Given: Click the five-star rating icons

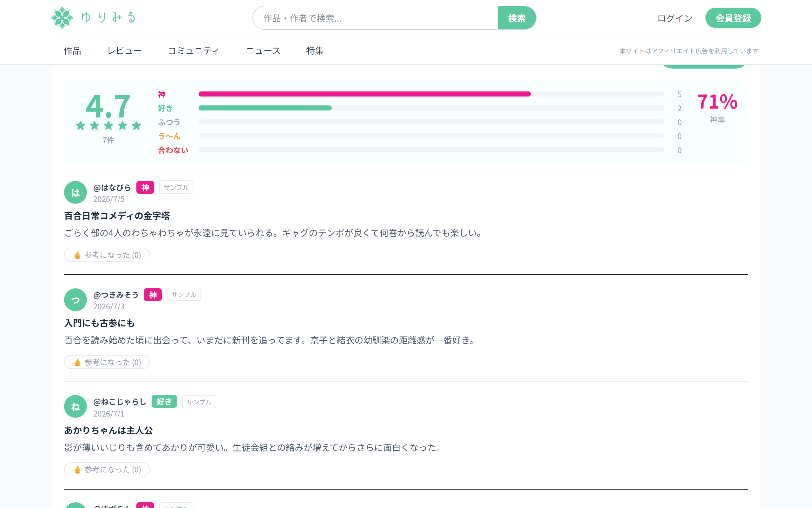Looking at the screenshot, I should [x=108, y=126].
